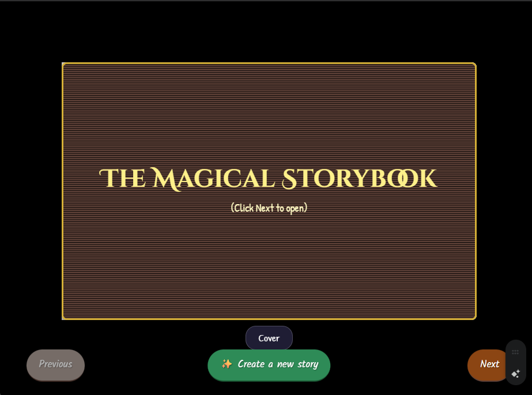The height and width of the screenshot is (395, 532).
Task: Click the word Magical in the title
Action: (212, 179)
